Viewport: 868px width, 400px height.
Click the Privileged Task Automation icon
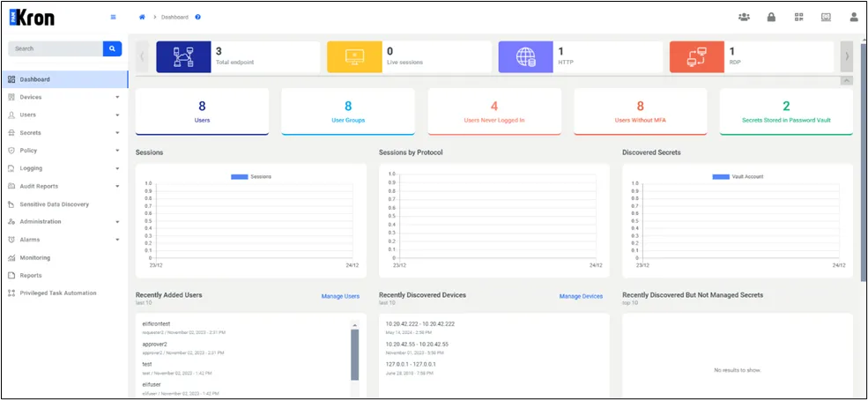[11, 293]
